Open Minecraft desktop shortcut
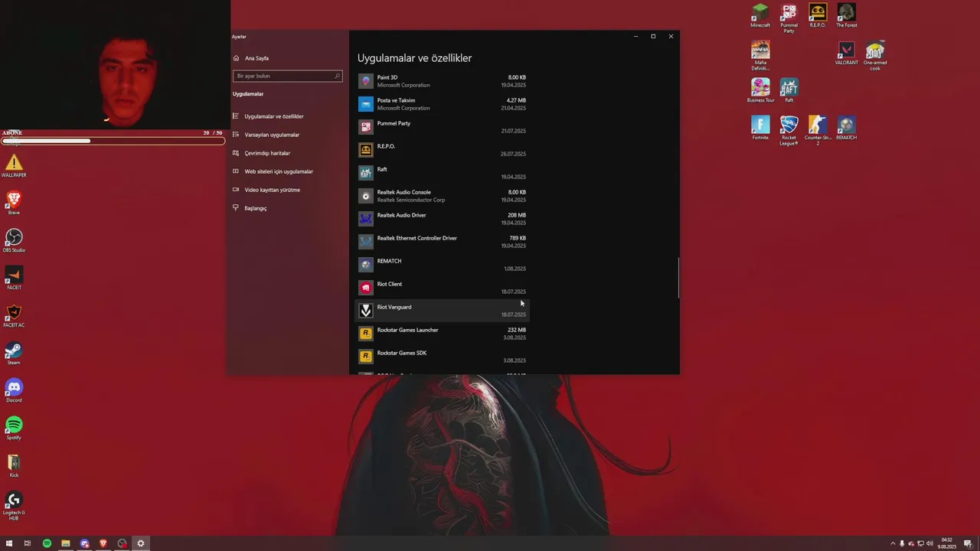 (760, 15)
